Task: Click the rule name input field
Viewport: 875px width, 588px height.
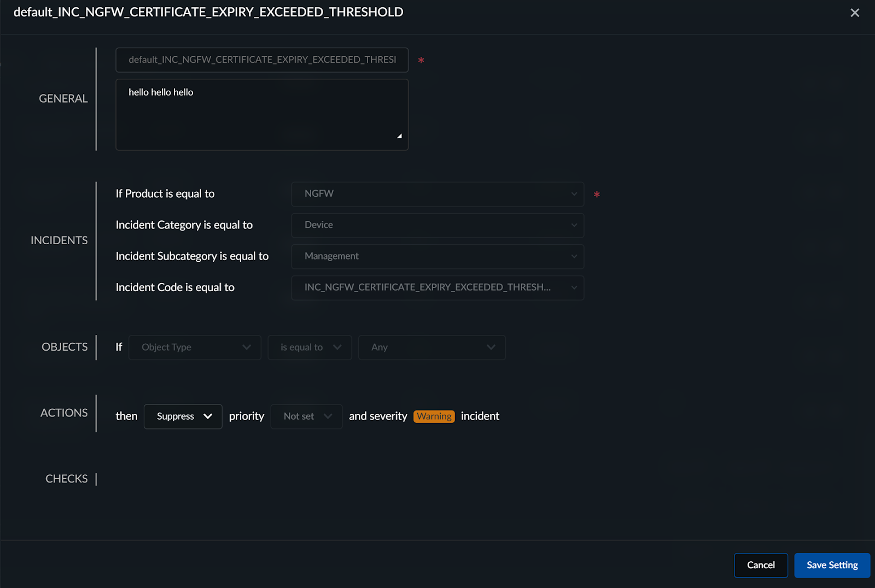Action: coord(262,60)
